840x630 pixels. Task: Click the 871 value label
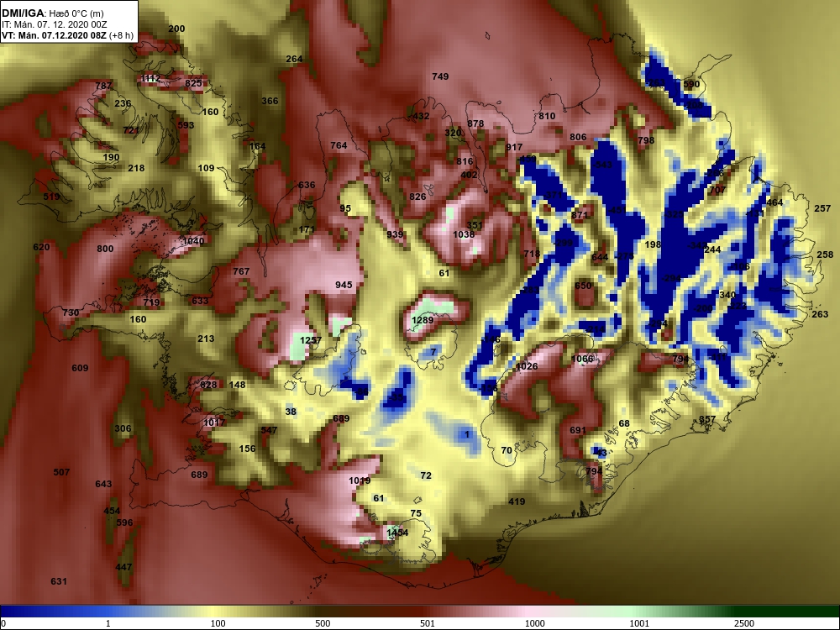[x=580, y=215]
